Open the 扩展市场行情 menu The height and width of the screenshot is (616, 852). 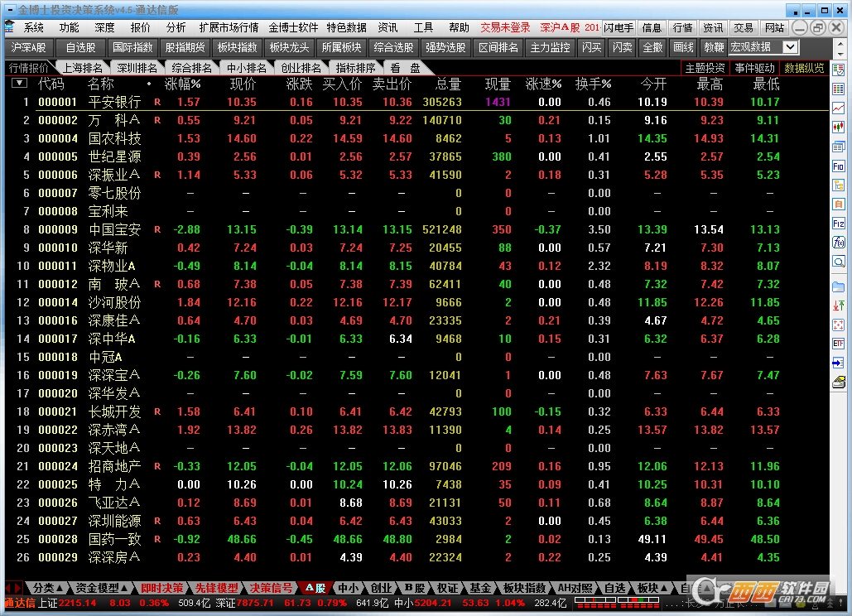click(x=229, y=27)
